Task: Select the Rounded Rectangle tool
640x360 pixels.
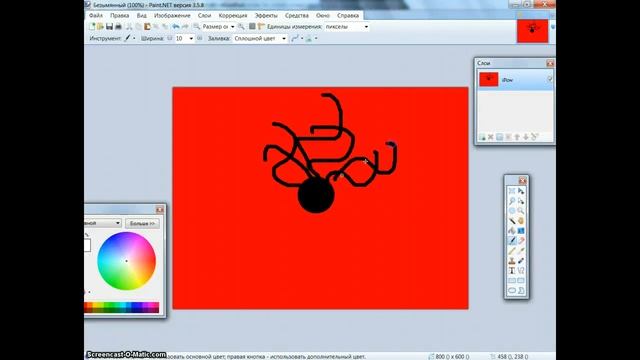Action: coord(521,281)
